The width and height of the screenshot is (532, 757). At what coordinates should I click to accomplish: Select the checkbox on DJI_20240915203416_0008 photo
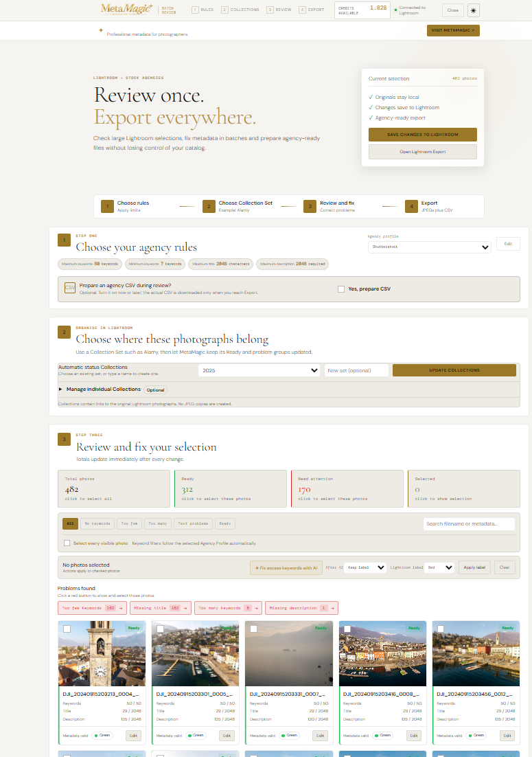(347, 629)
